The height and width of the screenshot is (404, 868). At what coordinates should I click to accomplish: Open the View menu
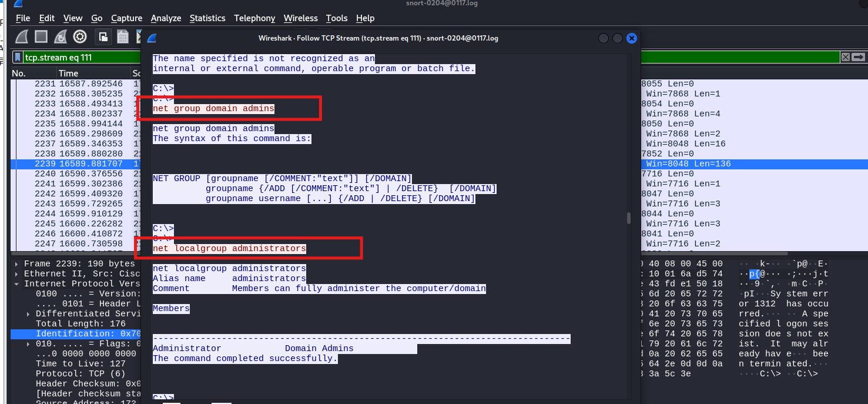[73, 18]
